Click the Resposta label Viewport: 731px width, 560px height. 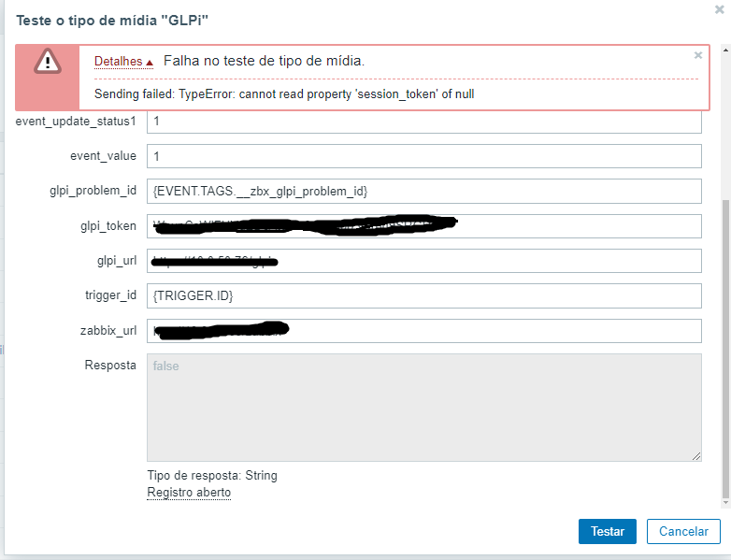click(110, 366)
